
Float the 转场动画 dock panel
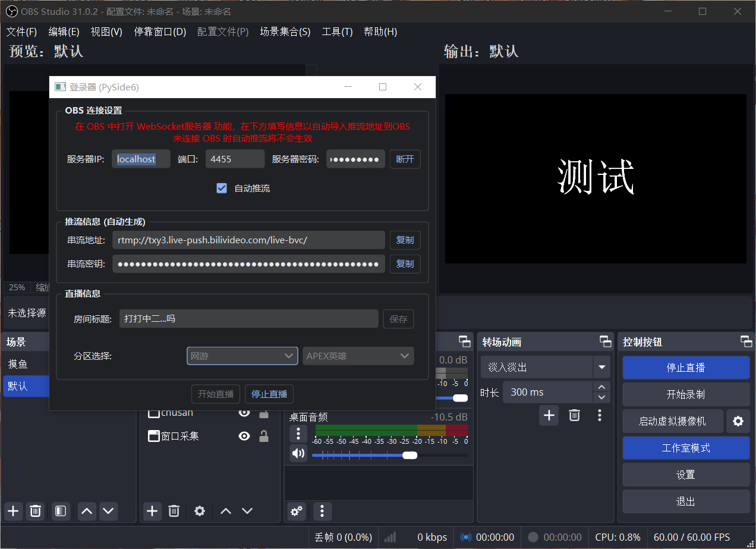click(x=605, y=341)
